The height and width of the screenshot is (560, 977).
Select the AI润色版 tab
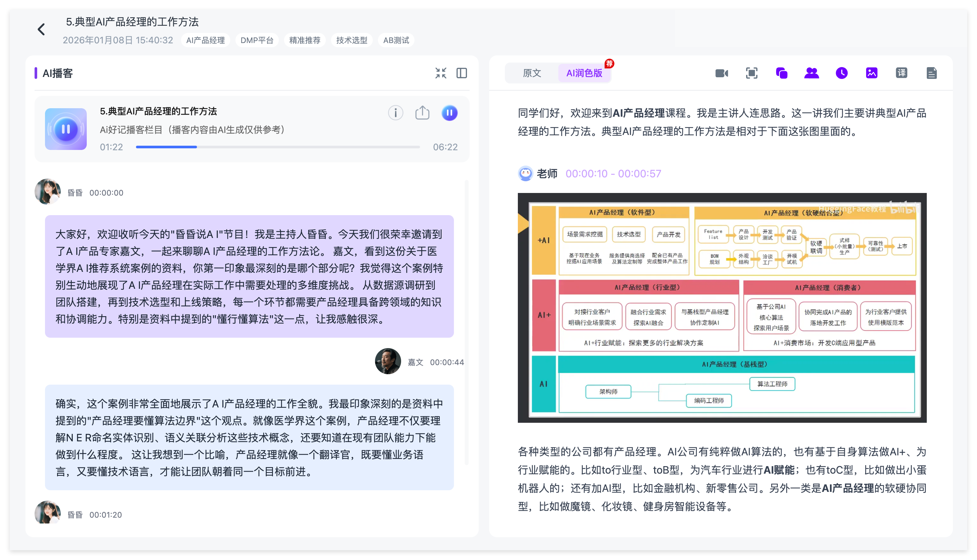coord(584,73)
